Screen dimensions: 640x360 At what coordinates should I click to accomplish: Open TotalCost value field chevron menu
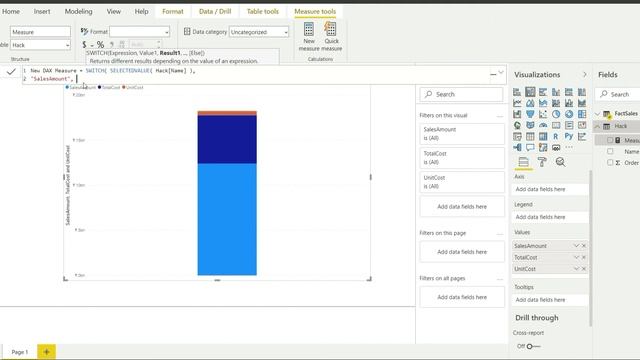(576, 257)
